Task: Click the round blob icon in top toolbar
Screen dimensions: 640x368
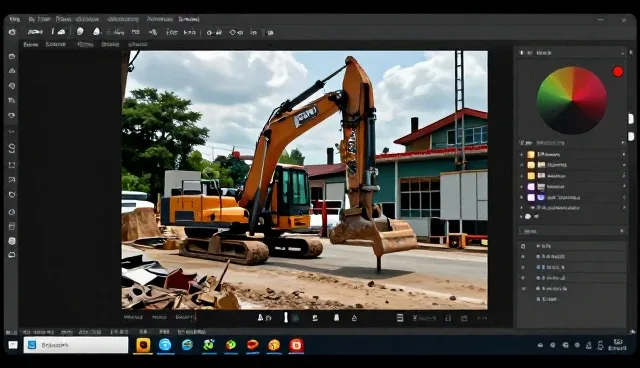Action: pos(80,31)
